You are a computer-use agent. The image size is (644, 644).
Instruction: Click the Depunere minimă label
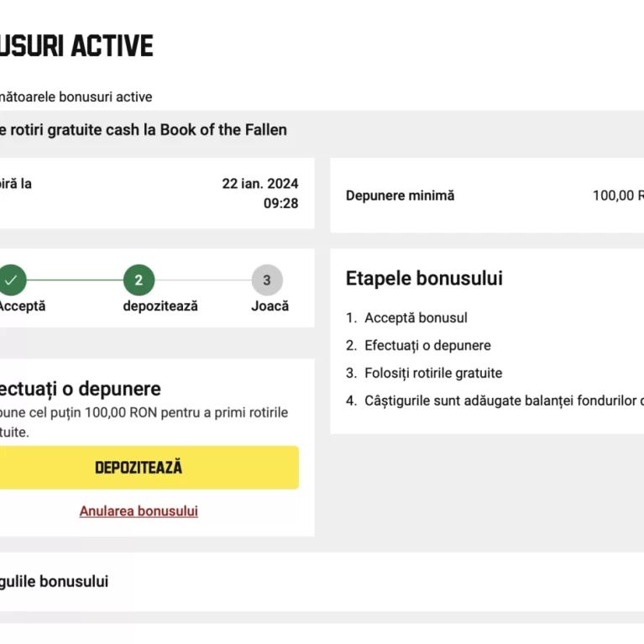400,196
